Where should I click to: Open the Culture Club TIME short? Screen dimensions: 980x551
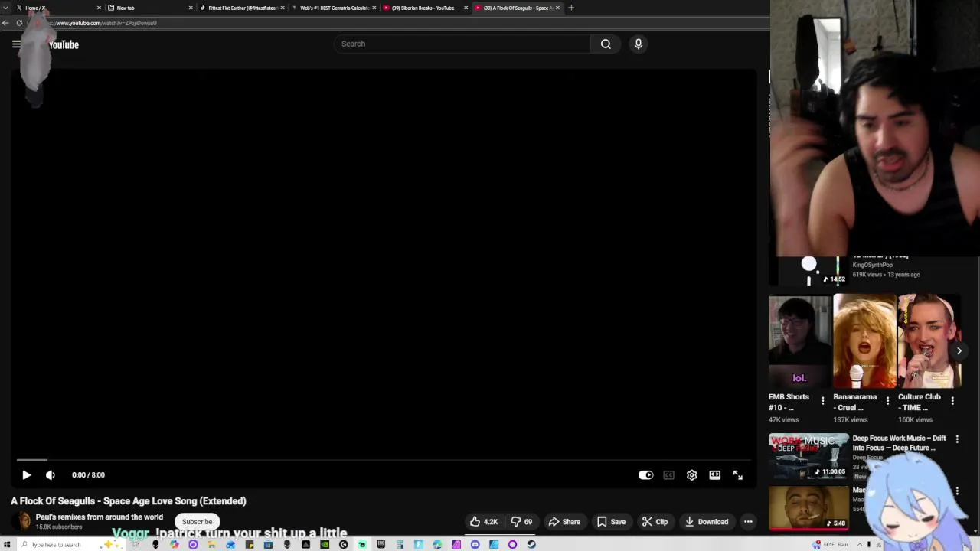pos(929,341)
